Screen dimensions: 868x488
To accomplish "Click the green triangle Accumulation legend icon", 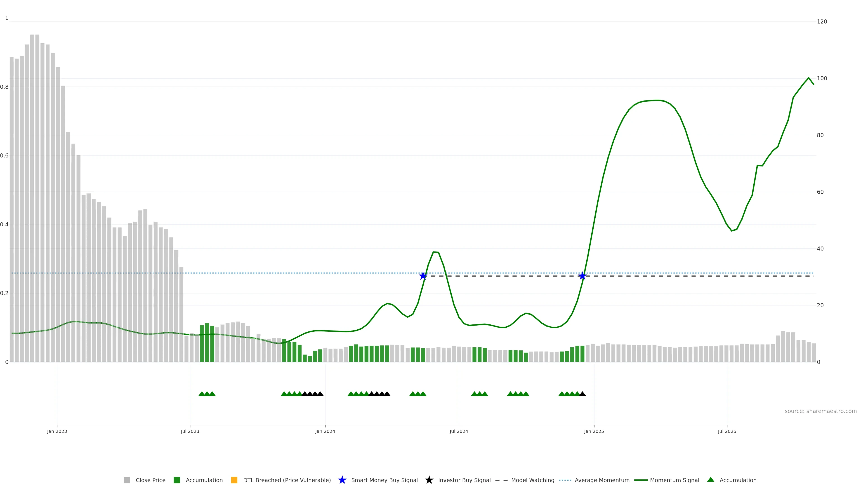I will [711, 480].
